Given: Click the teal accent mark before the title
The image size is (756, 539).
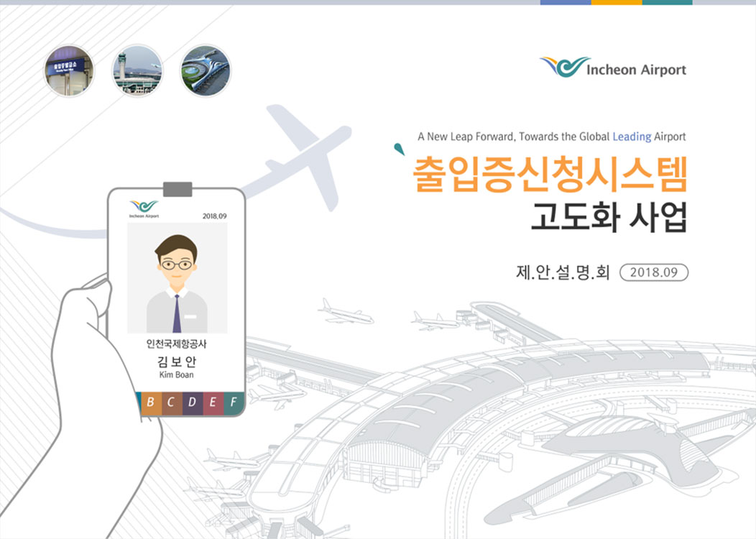Looking at the screenshot, I should point(400,149).
